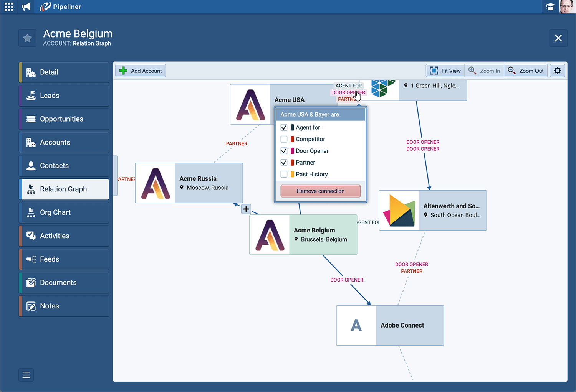Uncheck the Agent for relation checkbox
The width and height of the screenshot is (576, 392).
coord(284,127)
